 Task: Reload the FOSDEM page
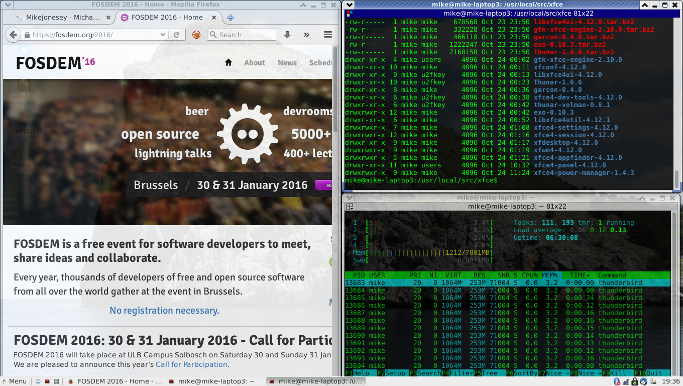point(176,35)
